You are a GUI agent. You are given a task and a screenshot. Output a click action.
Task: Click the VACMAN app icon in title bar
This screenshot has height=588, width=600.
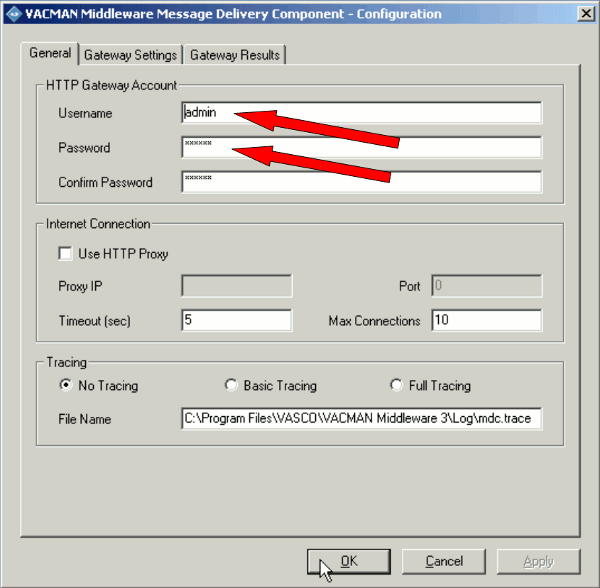[14, 14]
